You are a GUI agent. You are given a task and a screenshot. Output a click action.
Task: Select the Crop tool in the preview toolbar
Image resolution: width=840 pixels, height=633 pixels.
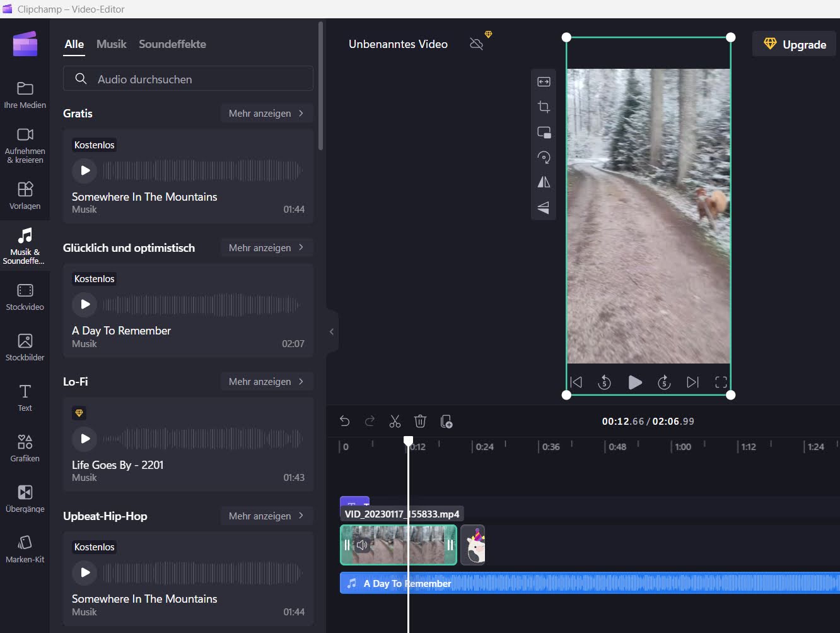point(544,107)
